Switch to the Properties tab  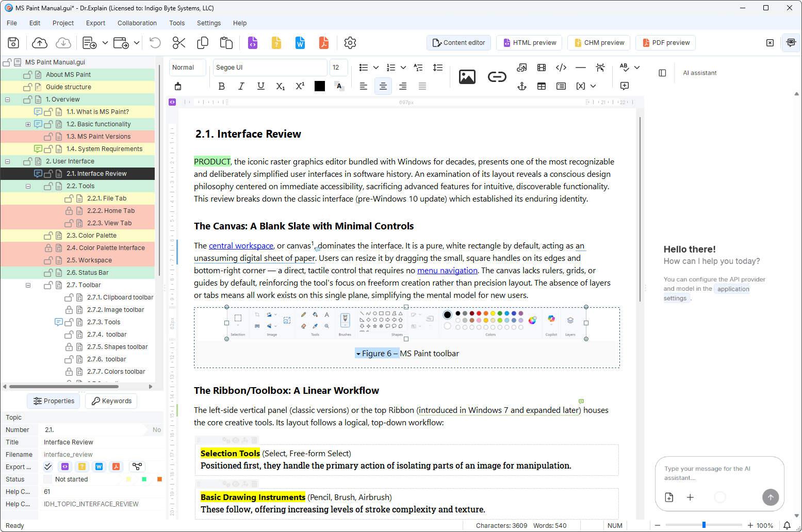54,401
